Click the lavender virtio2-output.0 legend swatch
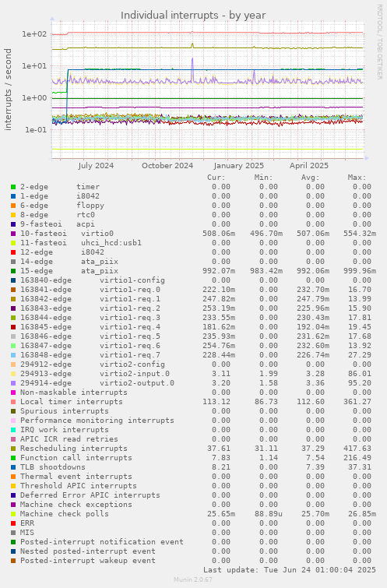Image resolution: width=387 pixels, height=588 pixels. click(x=13, y=383)
